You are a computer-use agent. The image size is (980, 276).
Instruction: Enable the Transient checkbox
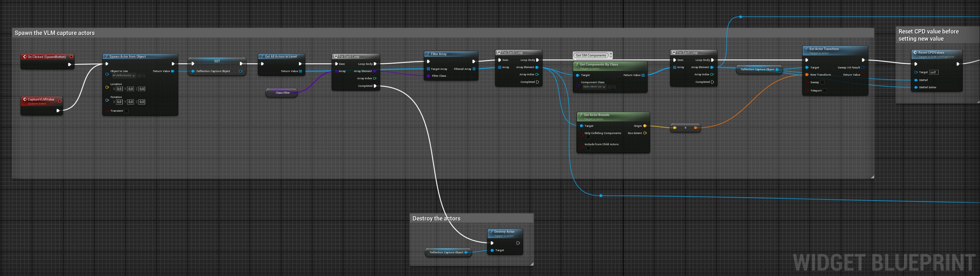point(127,111)
